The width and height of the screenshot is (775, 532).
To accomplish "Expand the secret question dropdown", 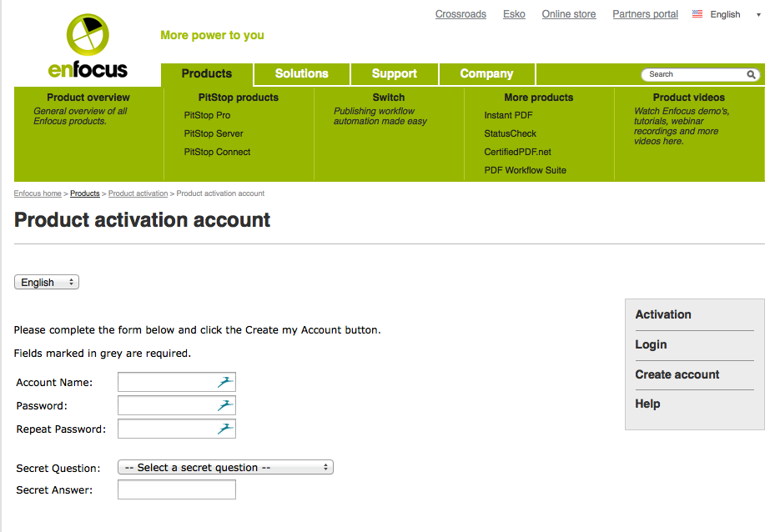I will [225, 467].
